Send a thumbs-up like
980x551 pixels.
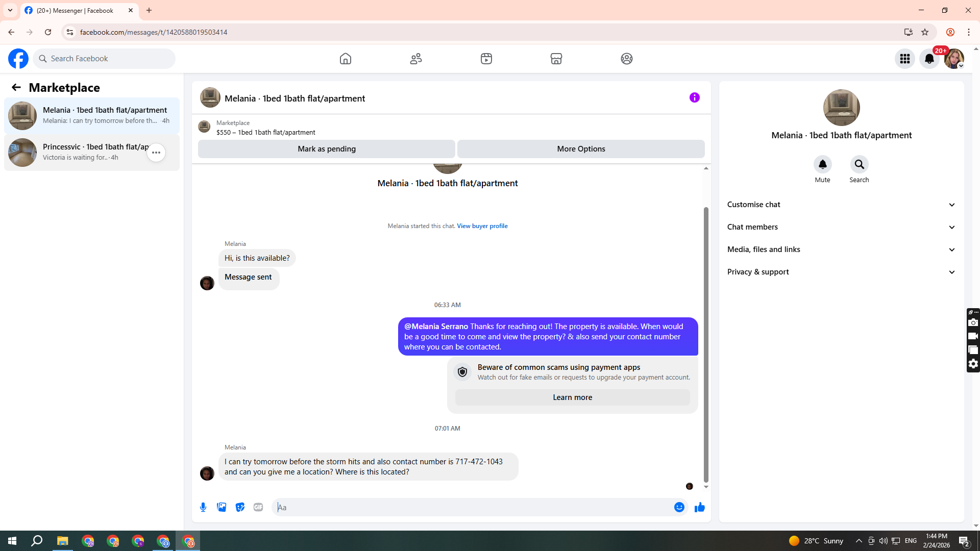point(699,507)
